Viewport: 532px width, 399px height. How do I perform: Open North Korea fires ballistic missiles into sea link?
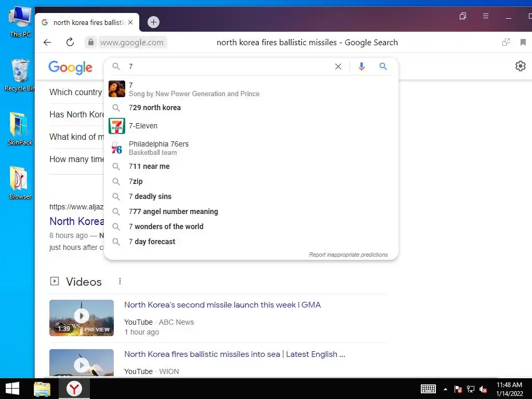(234, 354)
